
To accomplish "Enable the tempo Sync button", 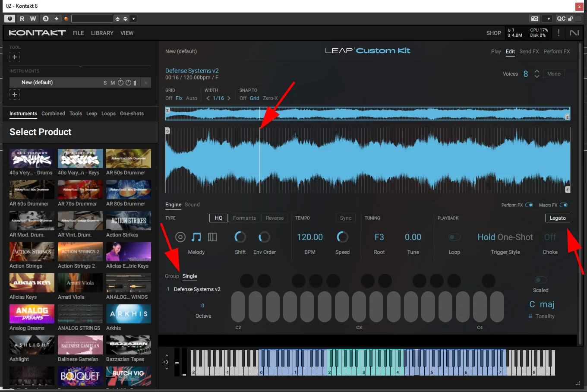I will coord(346,218).
